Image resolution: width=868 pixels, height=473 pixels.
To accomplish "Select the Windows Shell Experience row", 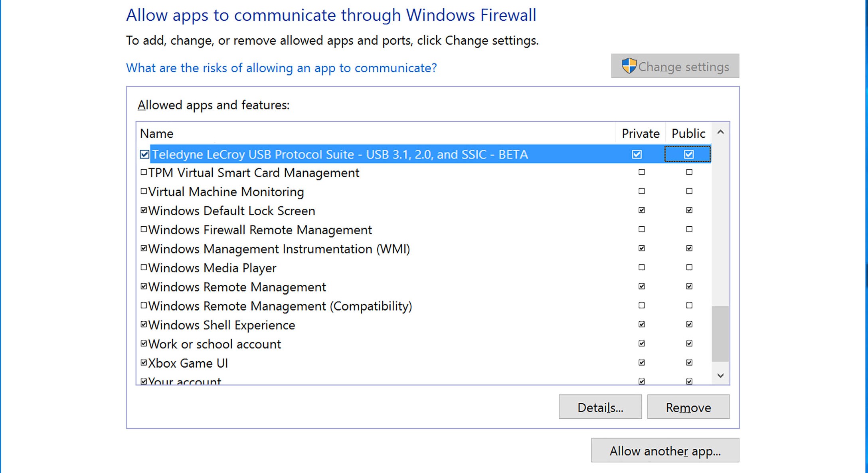I will click(424, 325).
